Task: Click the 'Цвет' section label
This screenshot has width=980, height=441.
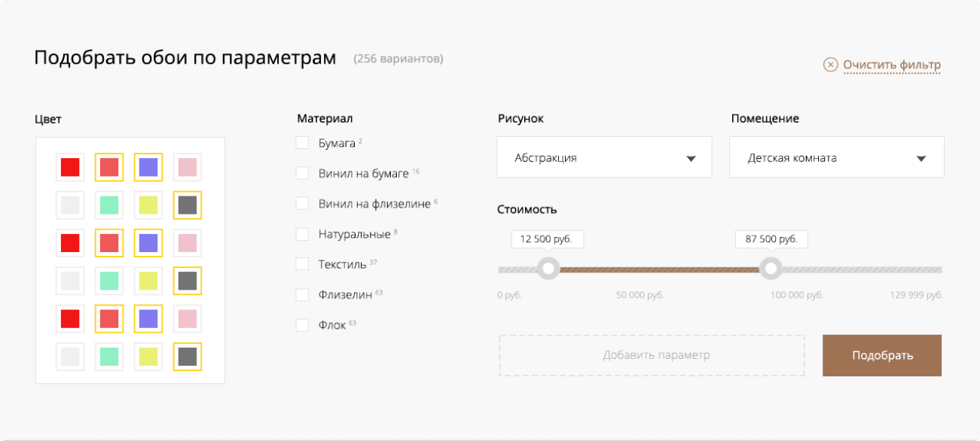Action: point(48,119)
